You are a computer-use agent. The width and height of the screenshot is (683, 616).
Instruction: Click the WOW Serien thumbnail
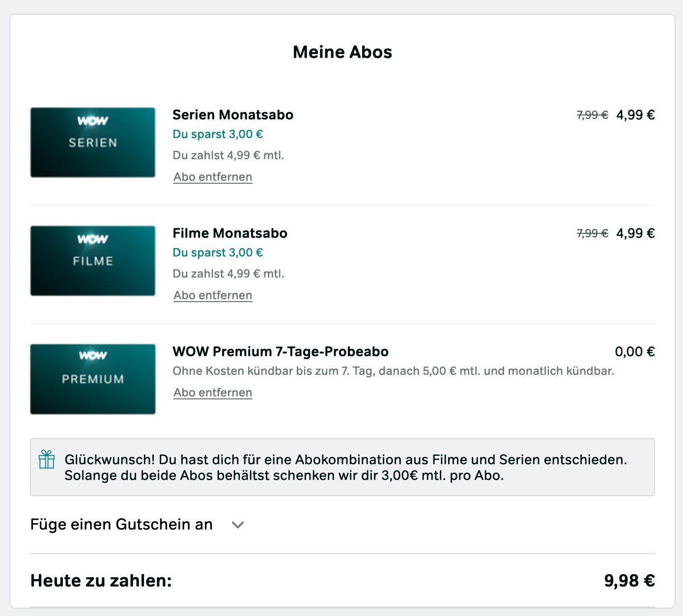pyautogui.click(x=93, y=142)
